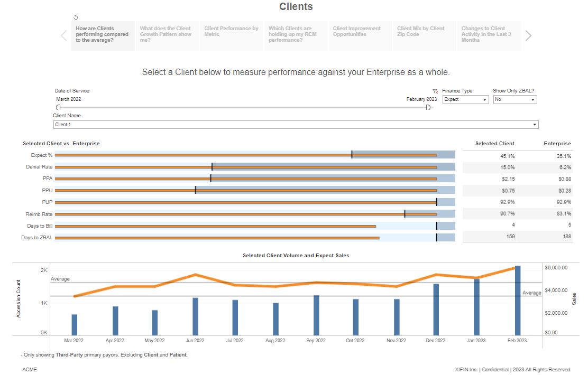Select the 'What does the Client Growth Pattern show me?' tab
This screenshot has width=588, height=375.
click(x=167, y=35)
